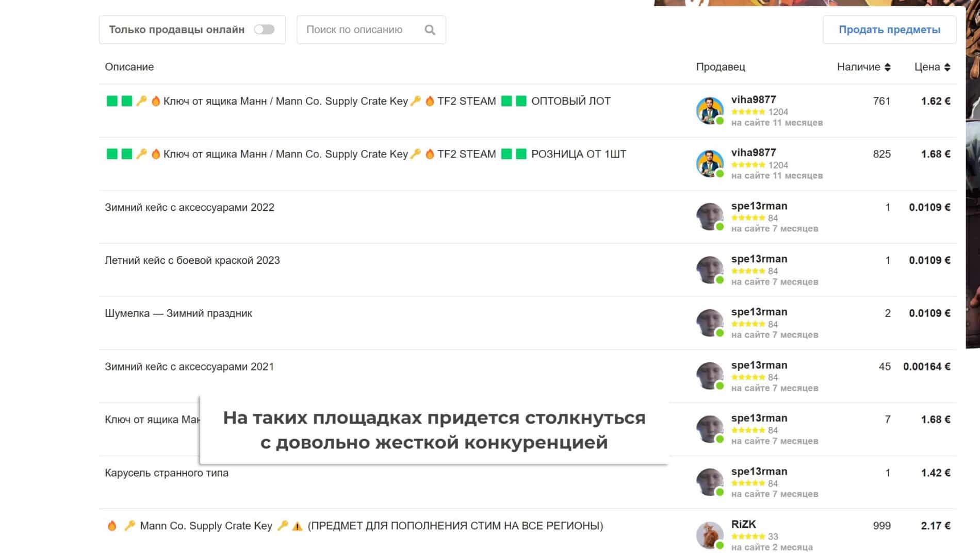This screenshot has height=553, width=980.
Task: Open viha9877 avatar in the РОЗНИЦА row
Action: [710, 163]
